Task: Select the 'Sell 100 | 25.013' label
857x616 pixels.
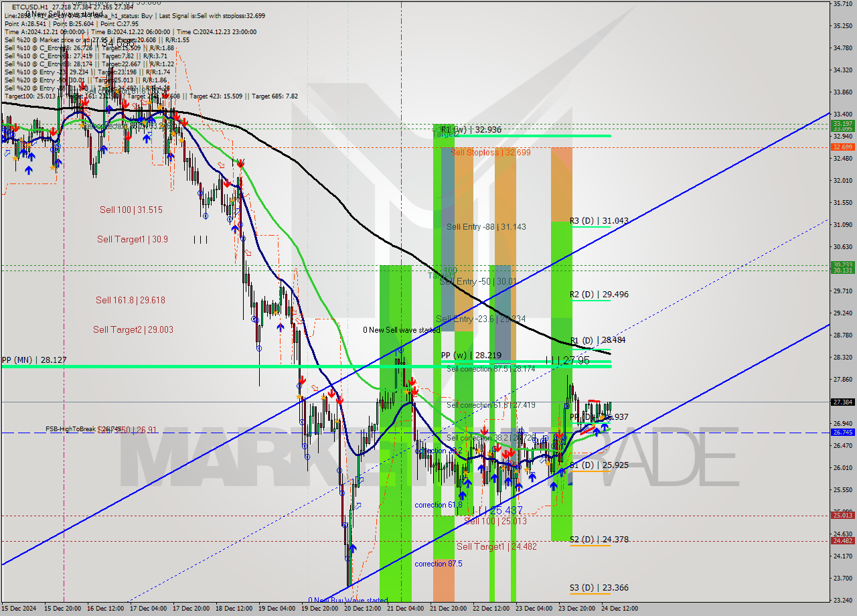Action: coord(495,521)
